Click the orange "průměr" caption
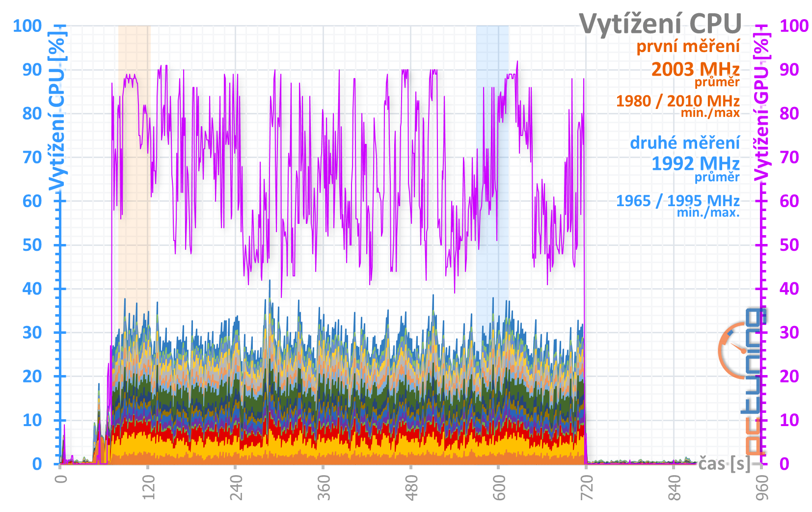This screenshot has width=812, height=512. (x=717, y=82)
